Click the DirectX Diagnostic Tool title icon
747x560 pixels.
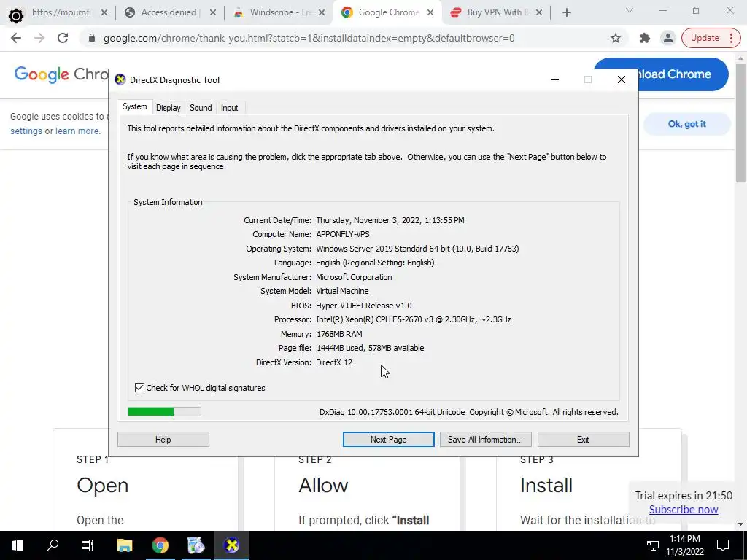[x=120, y=79]
